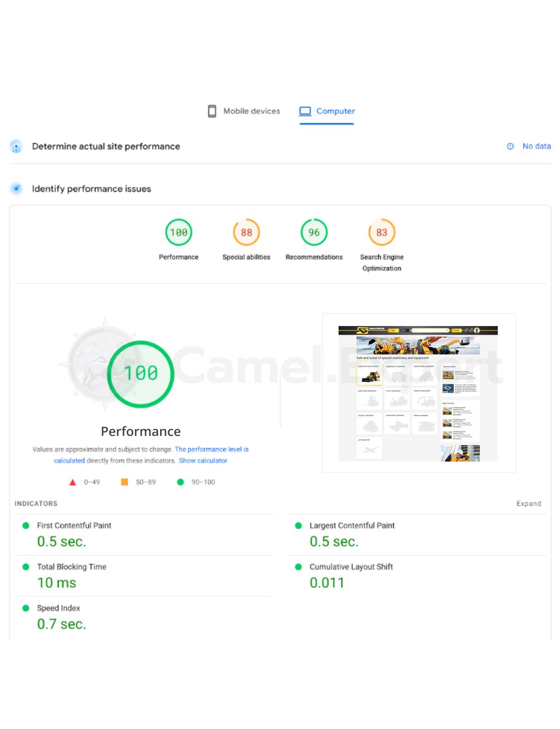Click the mobile phone icon
This screenshot has height=729, width=560.
point(212,111)
